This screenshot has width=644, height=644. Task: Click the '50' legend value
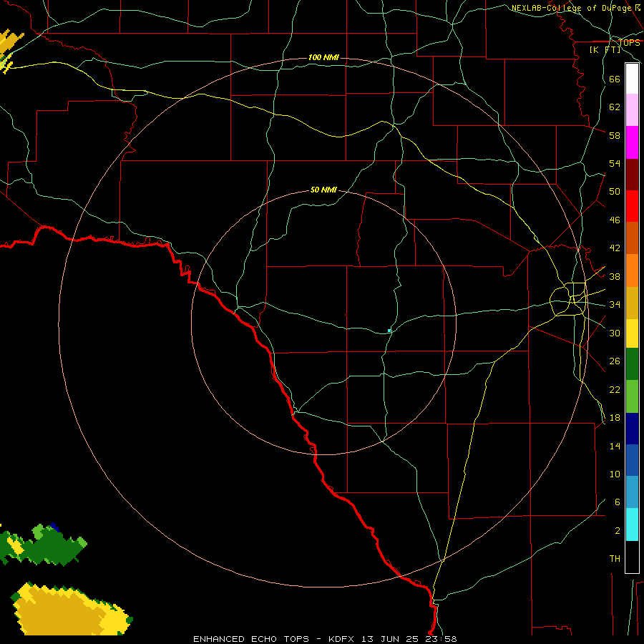[x=615, y=192]
